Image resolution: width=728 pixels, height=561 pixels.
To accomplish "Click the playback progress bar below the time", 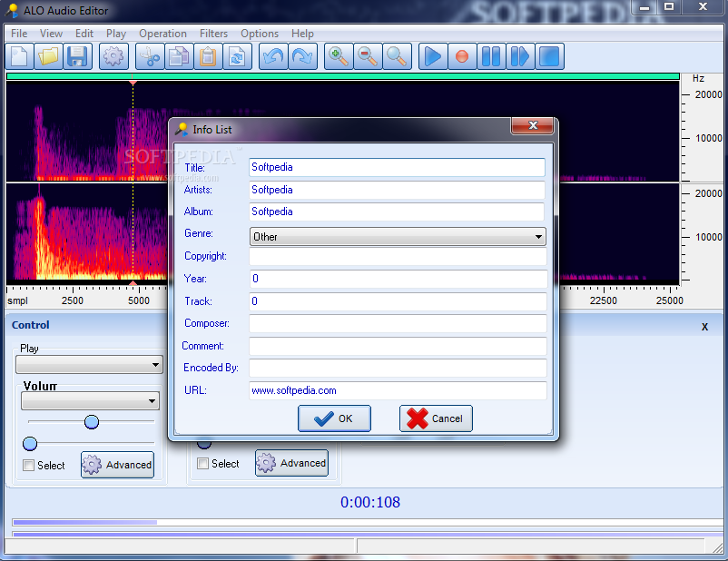I will coord(368,523).
